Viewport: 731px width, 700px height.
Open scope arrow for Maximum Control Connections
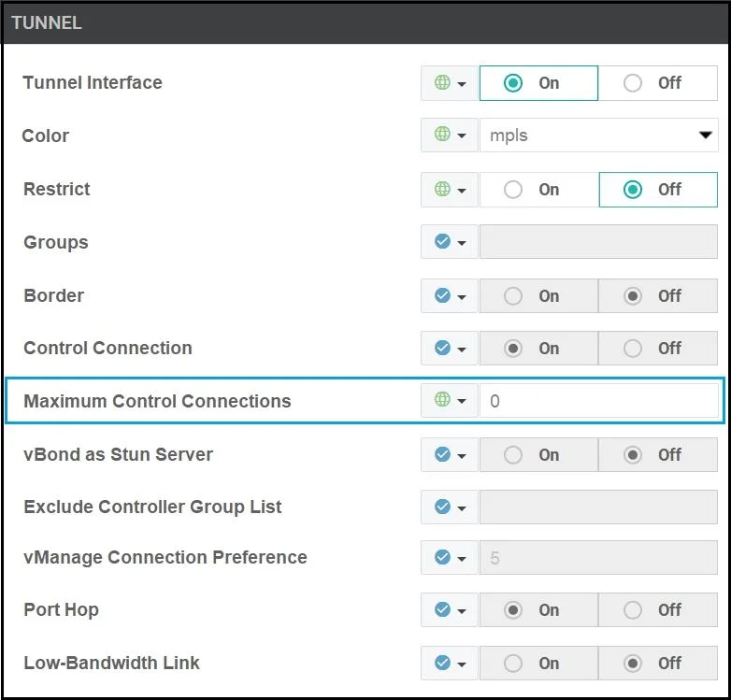pos(462,401)
